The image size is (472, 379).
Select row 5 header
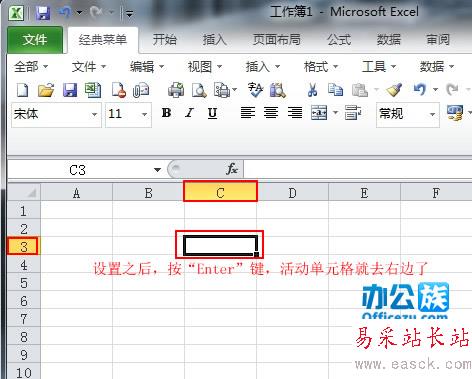pyautogui.click(x=24, y=283)
